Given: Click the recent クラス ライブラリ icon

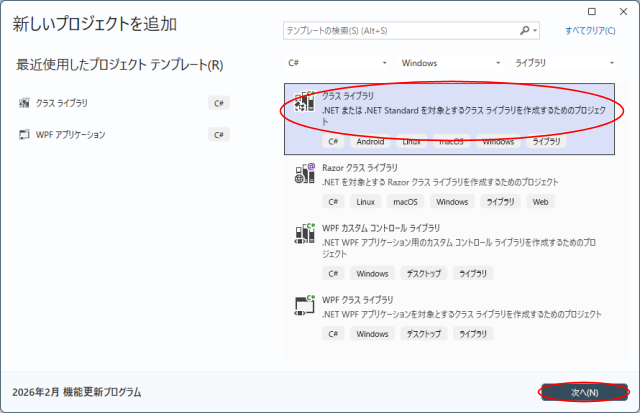Looking at the screenshot, I should click(x=24, y=103).
